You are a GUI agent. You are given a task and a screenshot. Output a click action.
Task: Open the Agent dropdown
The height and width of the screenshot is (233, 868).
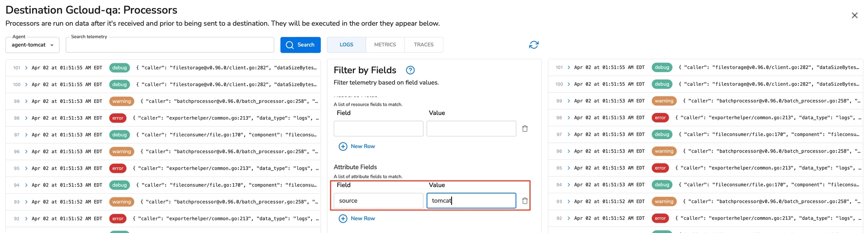[33, 45]
